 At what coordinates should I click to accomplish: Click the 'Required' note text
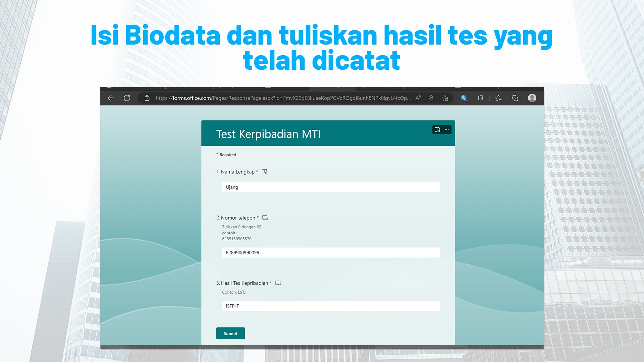[228, 155]
